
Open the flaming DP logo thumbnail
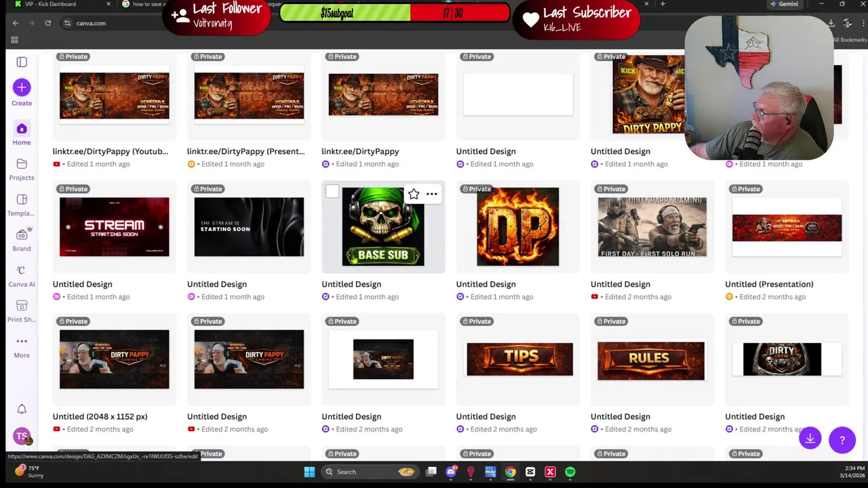coord(518,227)
